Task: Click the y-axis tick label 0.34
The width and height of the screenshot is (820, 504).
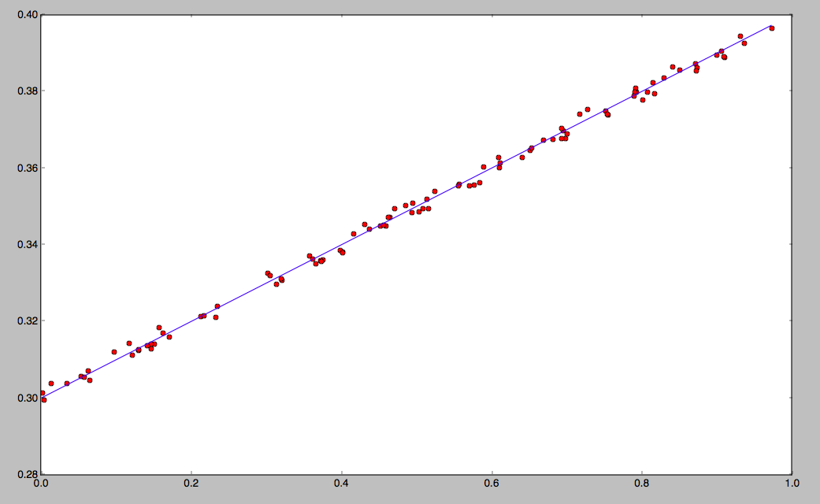Action: coord(28,245)
